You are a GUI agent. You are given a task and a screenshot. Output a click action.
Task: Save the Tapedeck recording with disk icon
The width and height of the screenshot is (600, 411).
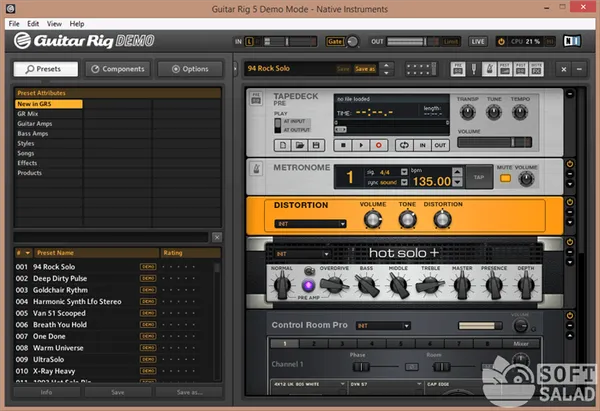pyautogui.click(x=316, y=145)
